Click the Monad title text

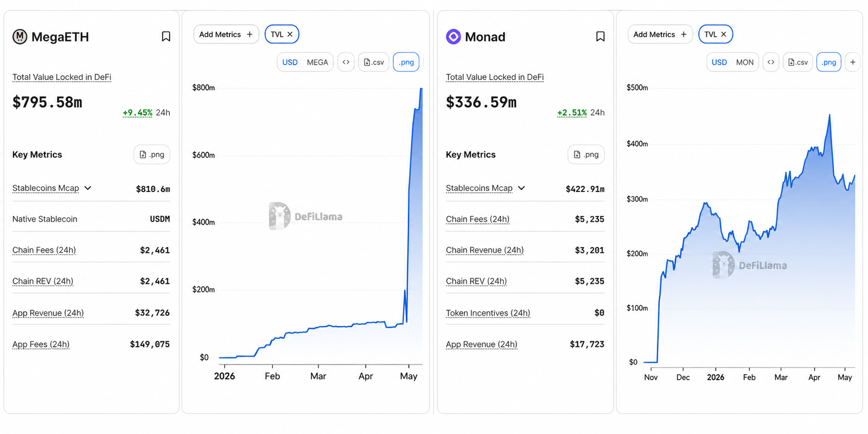485,37
